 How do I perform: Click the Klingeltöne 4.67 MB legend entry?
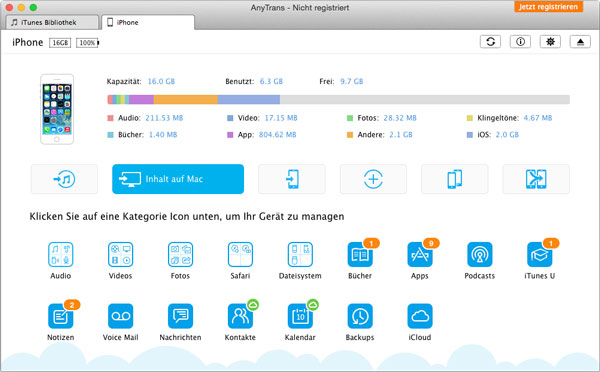pos(510,118)
